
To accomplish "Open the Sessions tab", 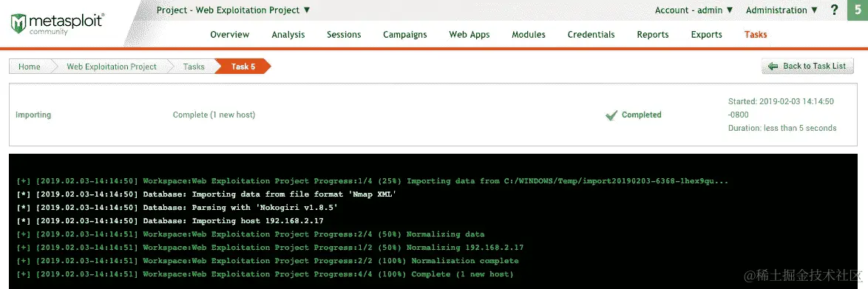I will coord(344,34).
